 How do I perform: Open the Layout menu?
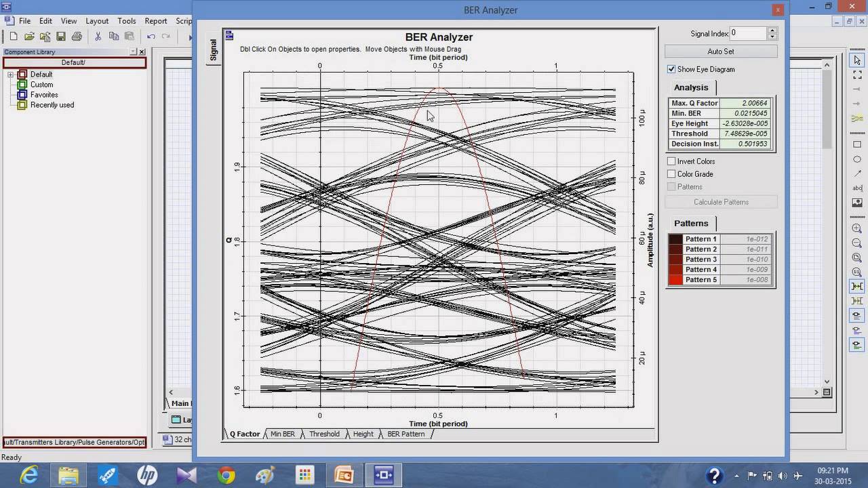coord(97,21)
